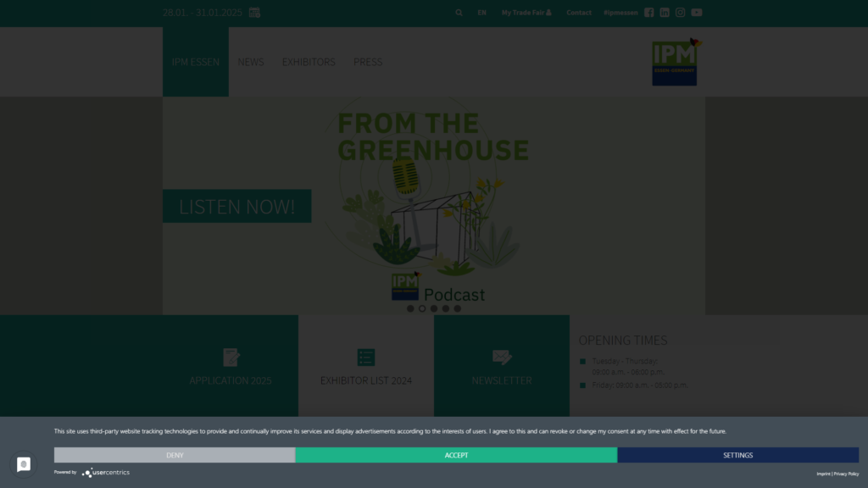Click the IPM Podcast logo in banner

[405, 286]
